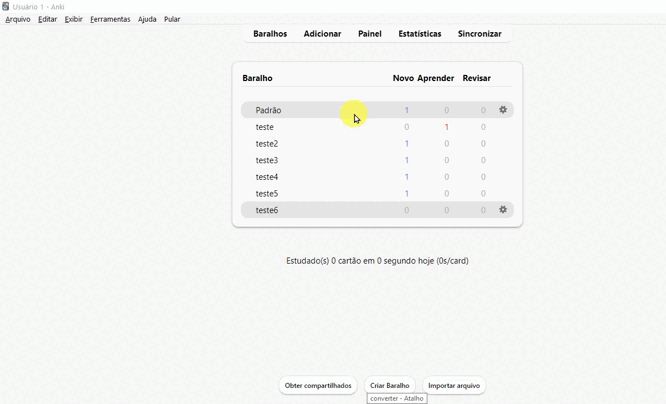Click the Novo count for Padrão
Viewport: 666px width, 404px height.
(x=406, y=110)
